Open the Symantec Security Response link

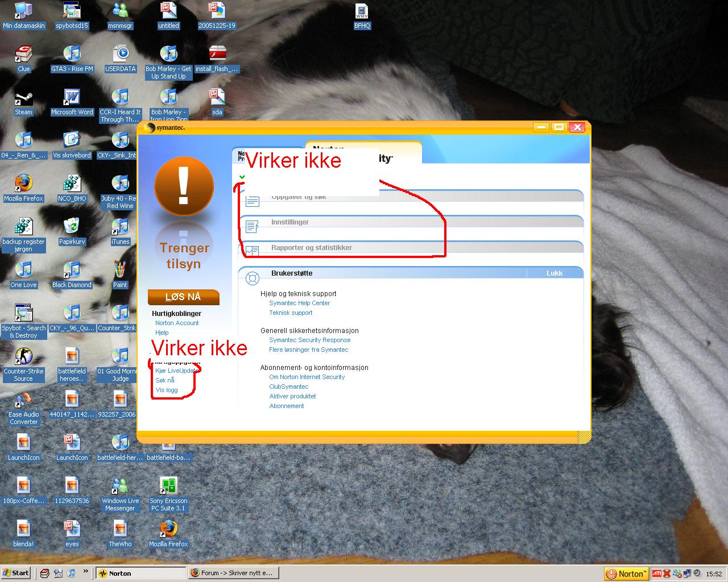click(309, 340)
